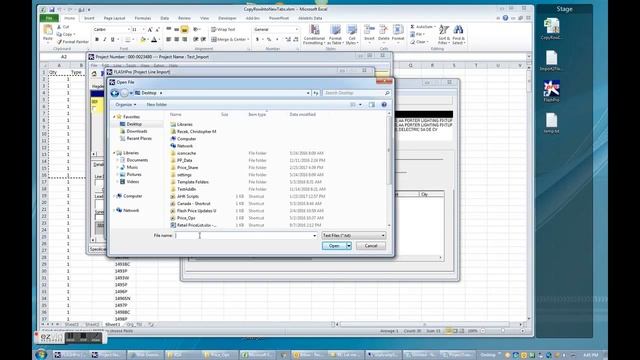This screenshot has height=360, width=640.
Task: Open Sort & Filter in Excel
Action: (444, 34)
